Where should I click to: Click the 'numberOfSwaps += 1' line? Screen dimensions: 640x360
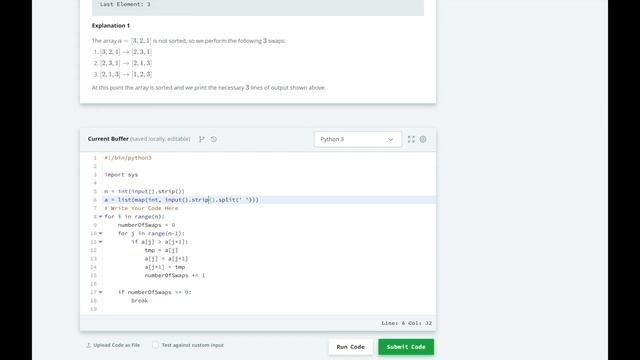pos(175,276)
